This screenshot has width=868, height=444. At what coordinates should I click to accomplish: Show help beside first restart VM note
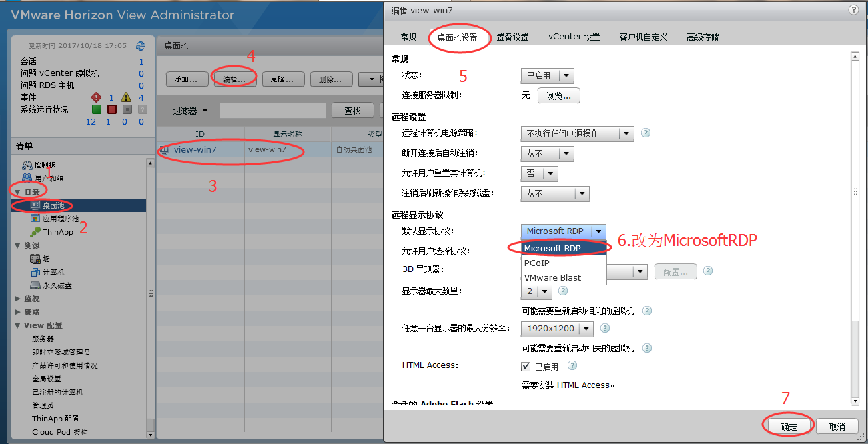tap(646, 311)
